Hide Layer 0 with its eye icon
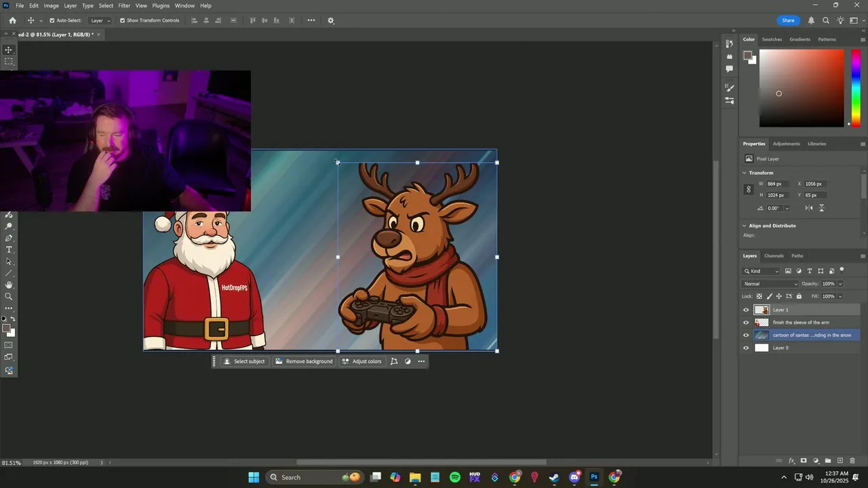Viewport: 868px width, 488px height. click(747, 348)
